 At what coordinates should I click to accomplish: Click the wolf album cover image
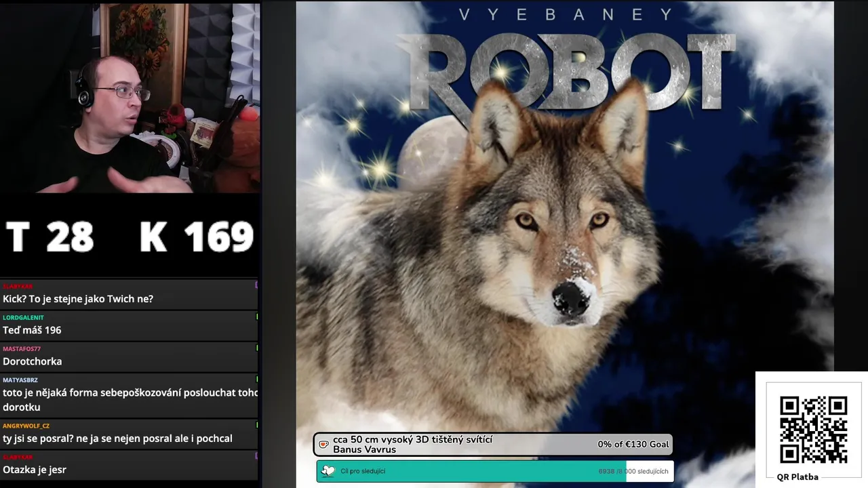565,244
